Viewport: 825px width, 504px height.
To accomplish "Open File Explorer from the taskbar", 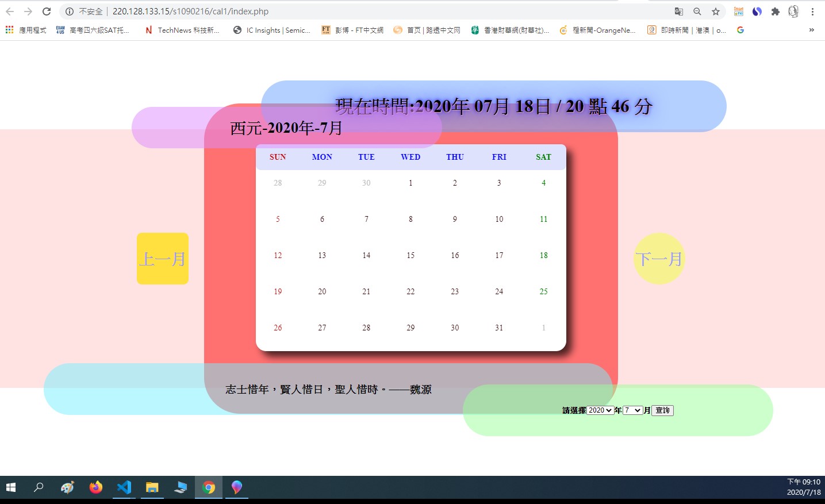I will 152,487.
